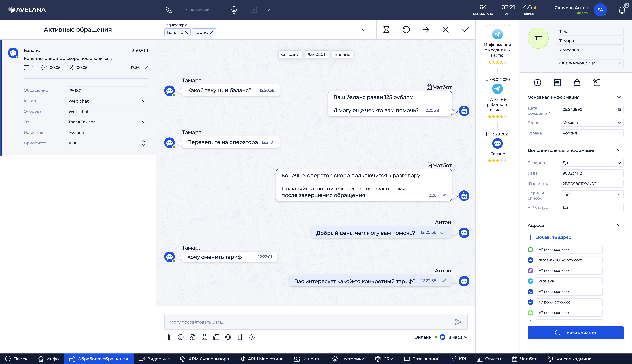Click the phone handset icon in header

click(169, 10)
